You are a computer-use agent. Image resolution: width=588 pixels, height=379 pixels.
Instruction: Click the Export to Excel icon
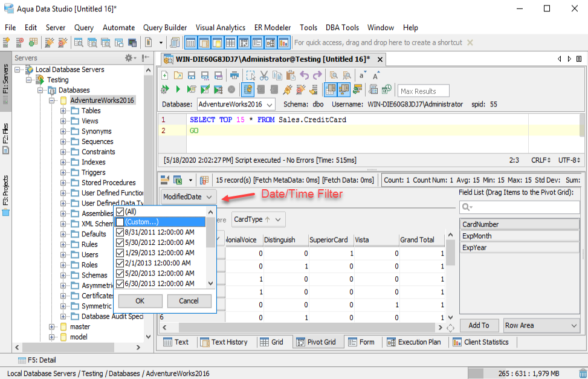click(x=178, y=180)
